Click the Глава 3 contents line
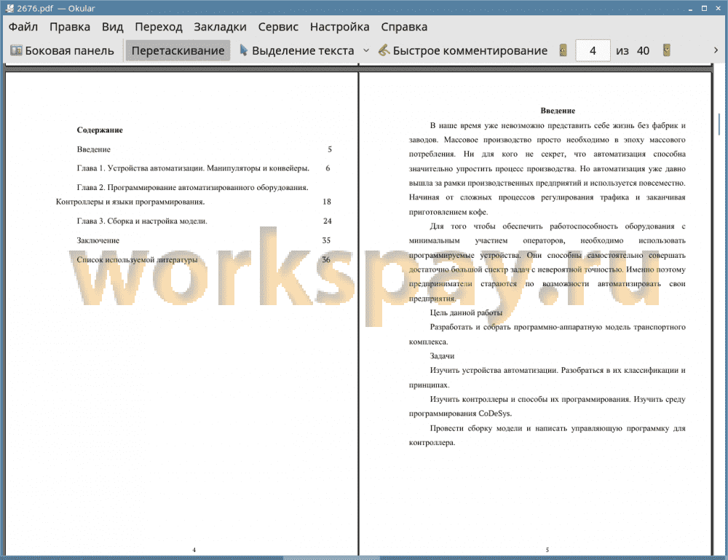Screen dimensions: 728x560 coord(142,221)
